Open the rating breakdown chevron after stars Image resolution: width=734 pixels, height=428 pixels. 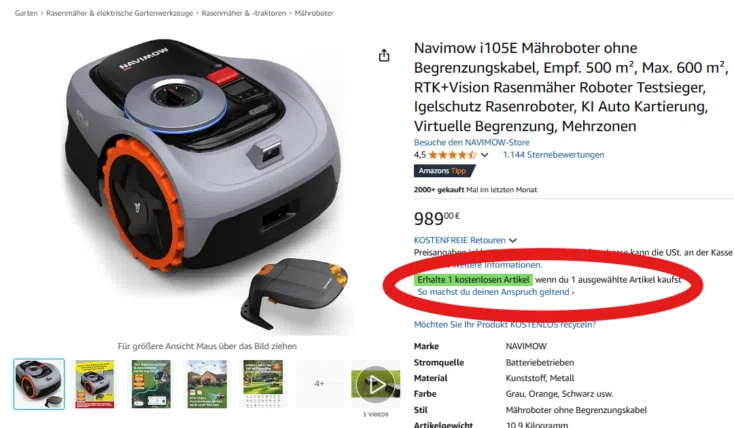484,155
